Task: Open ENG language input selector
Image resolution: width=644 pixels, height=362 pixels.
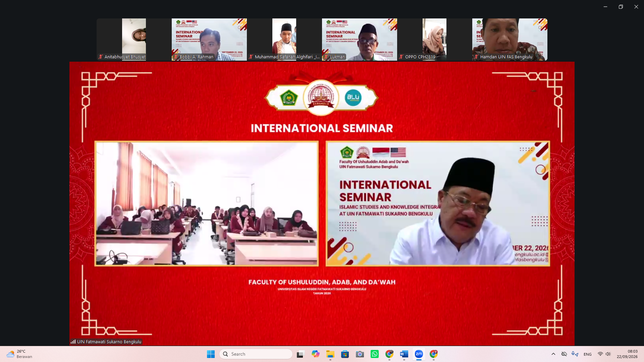Action: tap(588, 354)
